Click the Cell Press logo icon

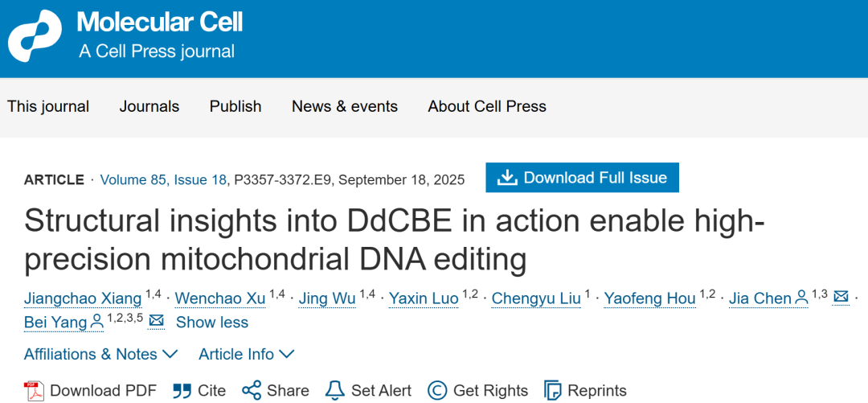pyautogui.click(x=35, y=36)
